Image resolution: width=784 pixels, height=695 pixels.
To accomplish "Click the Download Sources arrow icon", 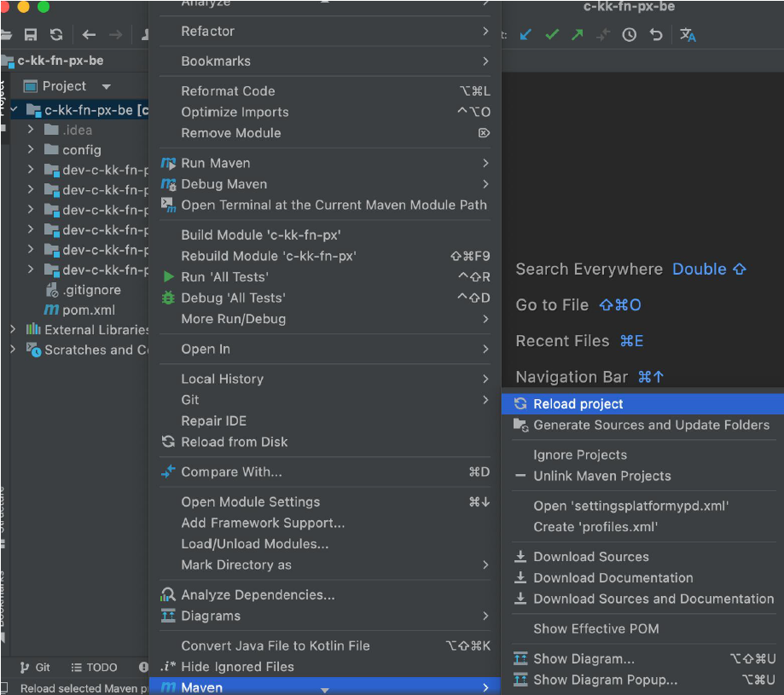I will point(520,556).
